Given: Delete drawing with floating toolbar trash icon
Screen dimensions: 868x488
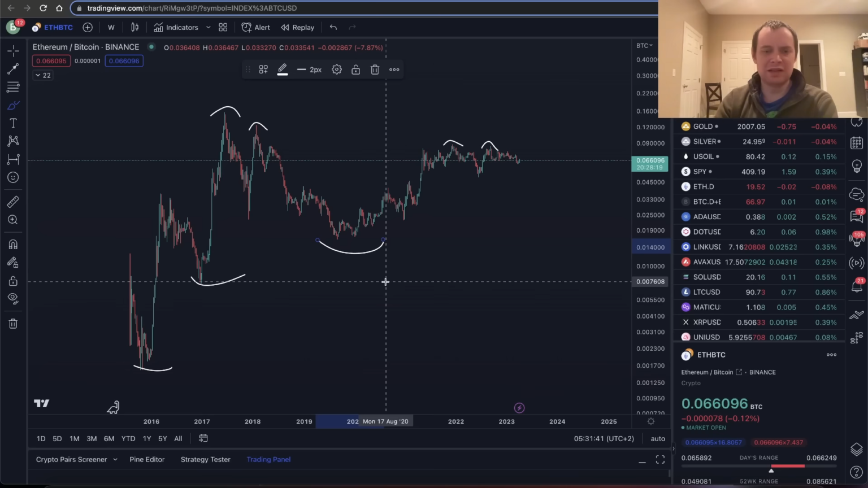Looking at the screenshot, I should 375,69.
